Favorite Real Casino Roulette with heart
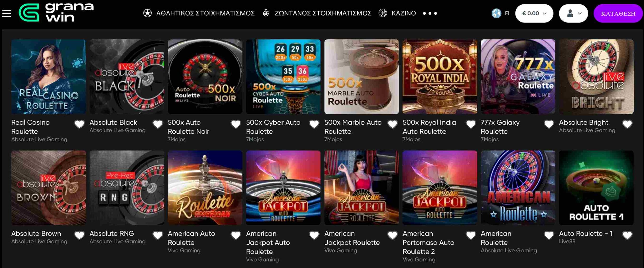 coord(79,124)
